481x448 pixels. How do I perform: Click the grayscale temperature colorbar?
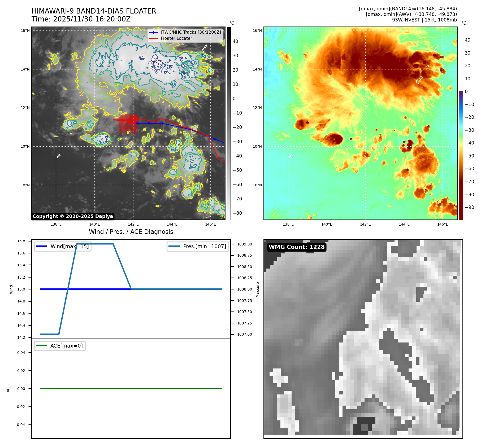[229, 123]
